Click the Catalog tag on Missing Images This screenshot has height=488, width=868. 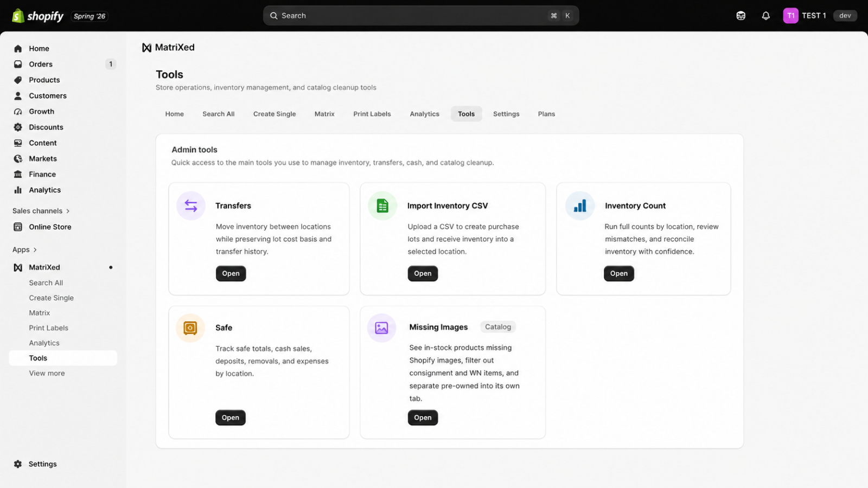pyautogui.click(x=498, y=327)
